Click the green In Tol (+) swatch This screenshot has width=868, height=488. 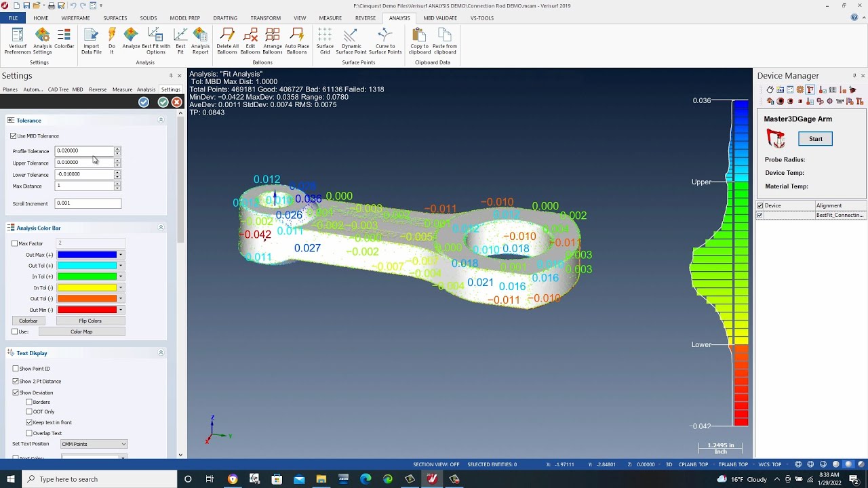click(x=87, y=277)
